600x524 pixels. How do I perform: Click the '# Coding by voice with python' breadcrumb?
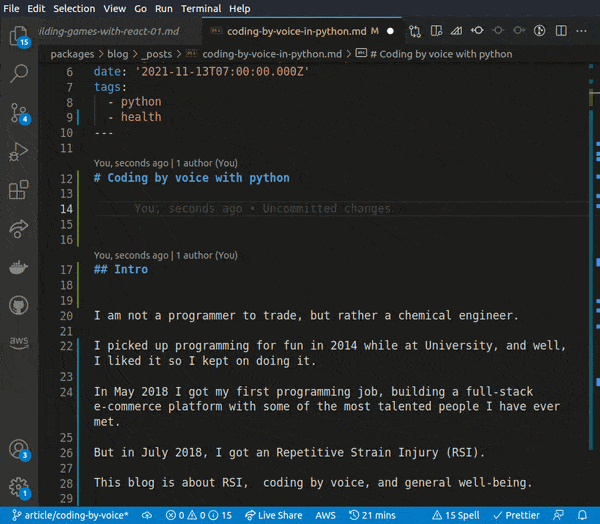coord(440,54)
